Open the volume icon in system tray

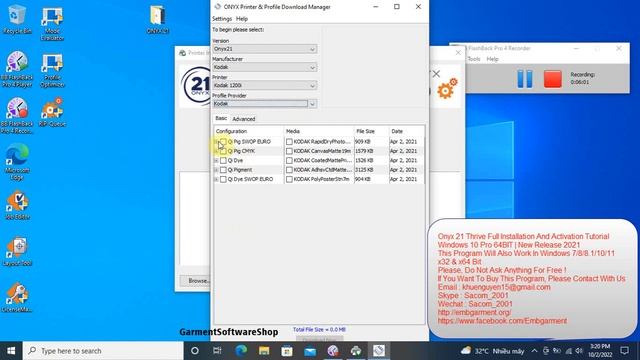click(579, 351)
